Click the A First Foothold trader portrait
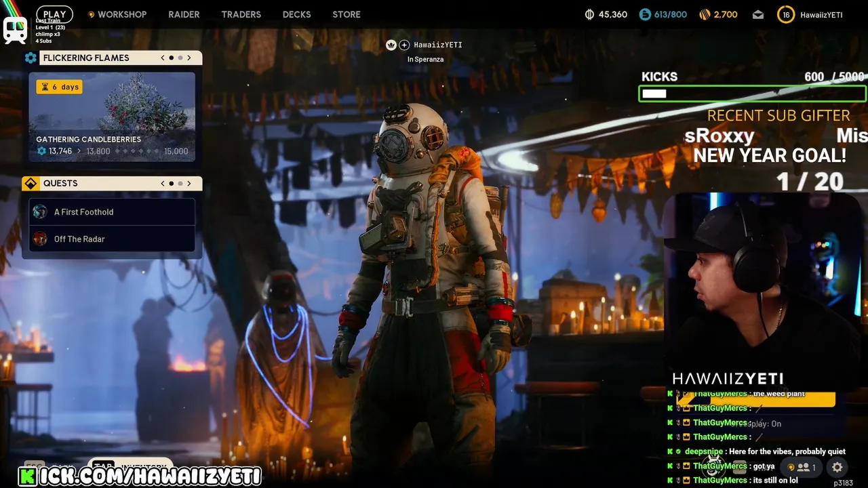Screen dimensions: 868x488 click(x=40, y=211)
